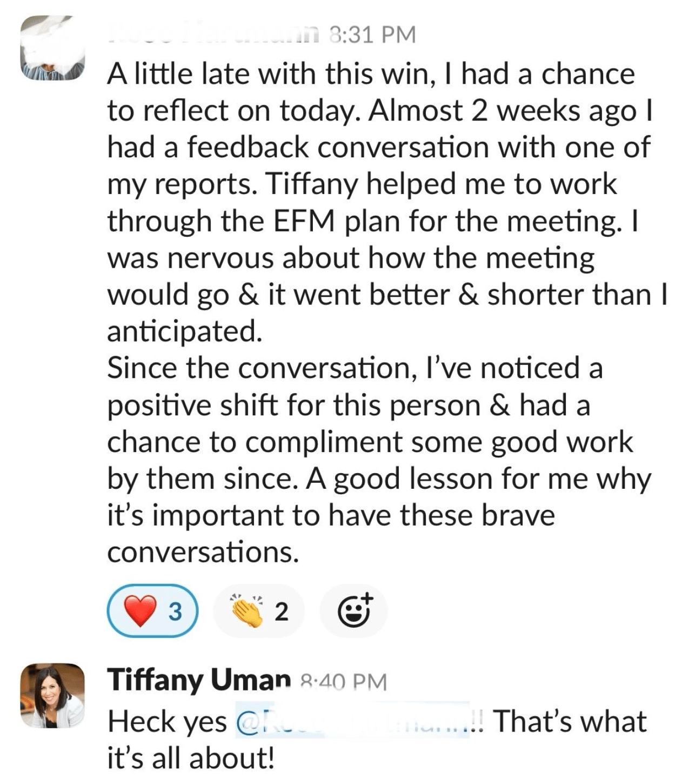The height and width of the screenshot is (784, 682).
Task: Toggle the red heart reaction
Action: pyautogui.click(x=153, y=611)
